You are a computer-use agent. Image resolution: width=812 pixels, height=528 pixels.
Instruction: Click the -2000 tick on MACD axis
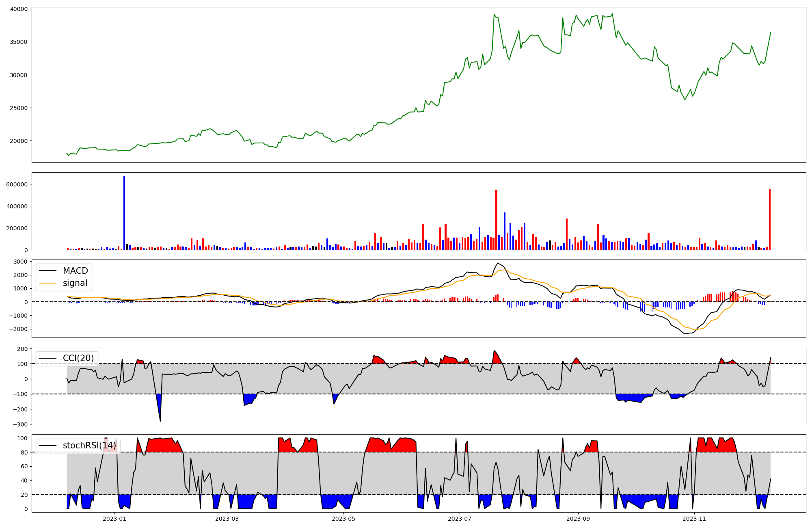click(x=18, y=329)
